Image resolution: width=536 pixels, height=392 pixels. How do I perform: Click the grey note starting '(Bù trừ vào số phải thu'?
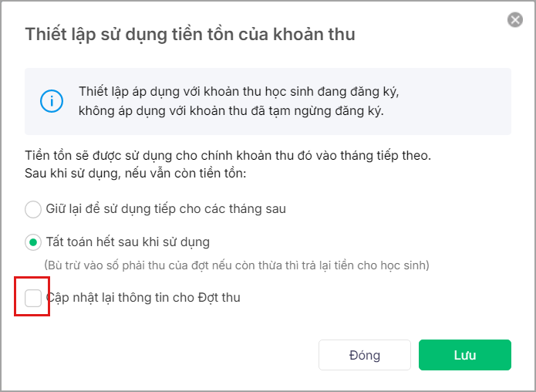[x=236, y=265]
